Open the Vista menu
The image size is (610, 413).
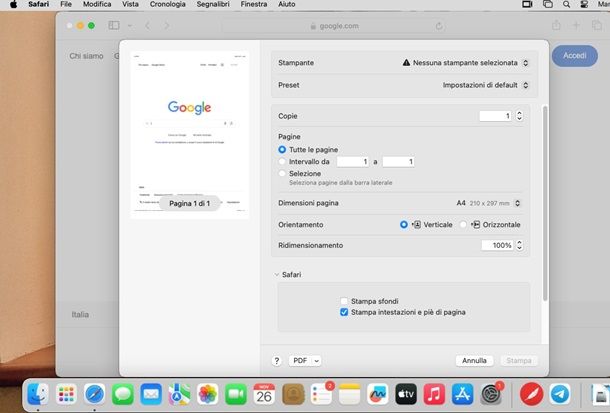pyautogui.click(x=130, y=4)
